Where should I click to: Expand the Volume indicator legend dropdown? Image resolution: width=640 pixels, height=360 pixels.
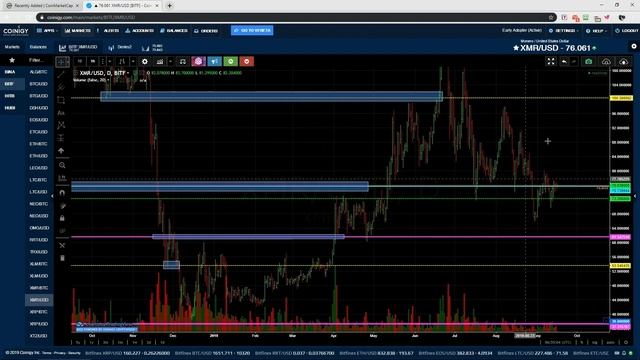pyautogui.click(x=108, y=80)
